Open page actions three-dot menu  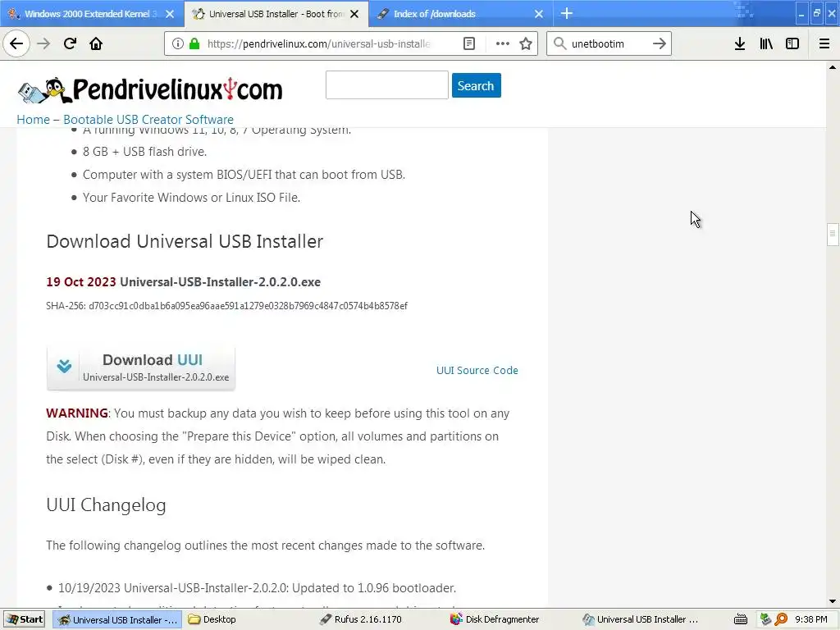[503, 43]
